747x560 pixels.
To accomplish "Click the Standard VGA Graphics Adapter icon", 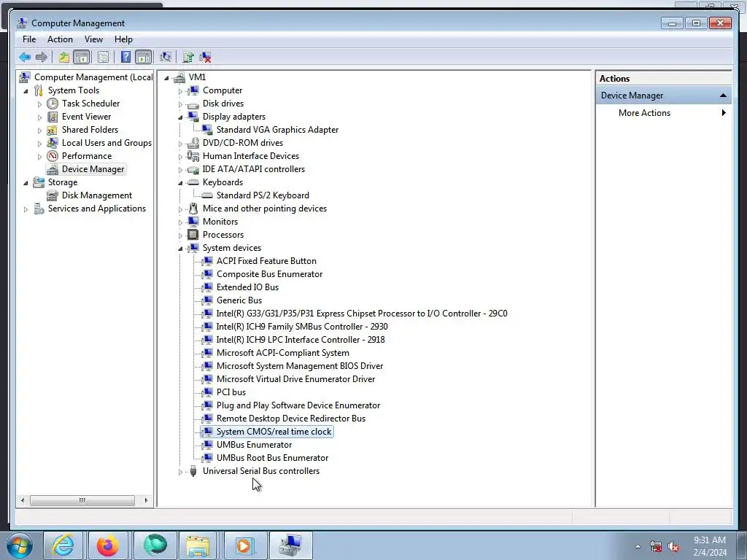I will (207, 130).
